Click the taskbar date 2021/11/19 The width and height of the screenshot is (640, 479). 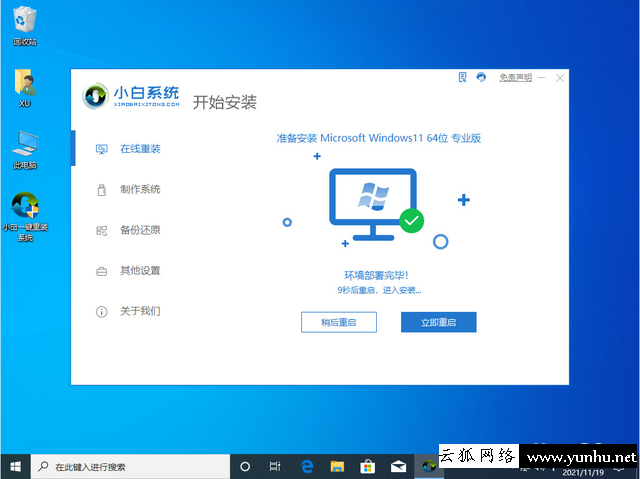point(583,473)
